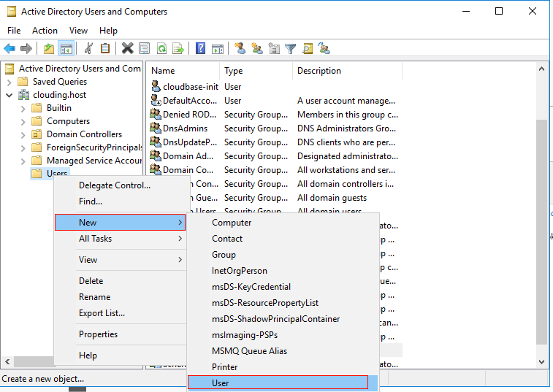Select Group in the New submenu

[x=224, y=255]
